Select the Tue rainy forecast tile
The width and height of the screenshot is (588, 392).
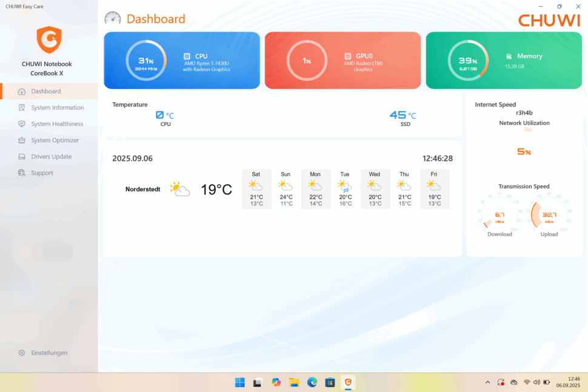click(346, 189)
